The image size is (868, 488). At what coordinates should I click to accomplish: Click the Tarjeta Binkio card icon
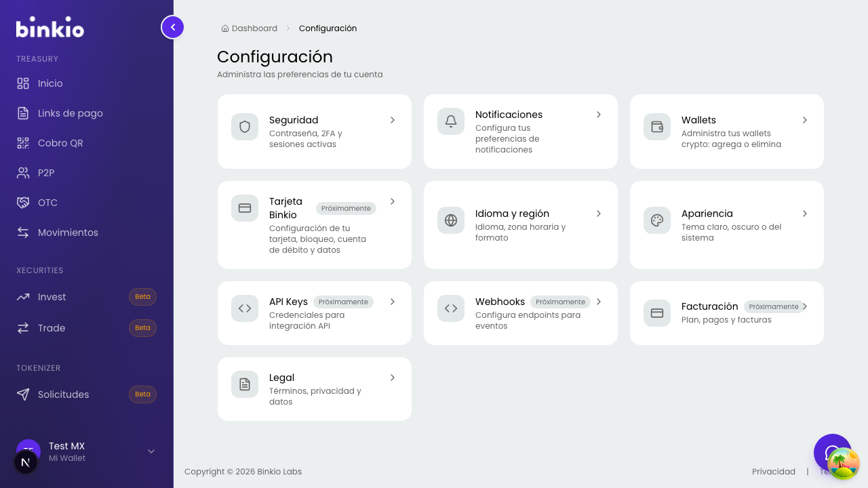click(245, 208)
